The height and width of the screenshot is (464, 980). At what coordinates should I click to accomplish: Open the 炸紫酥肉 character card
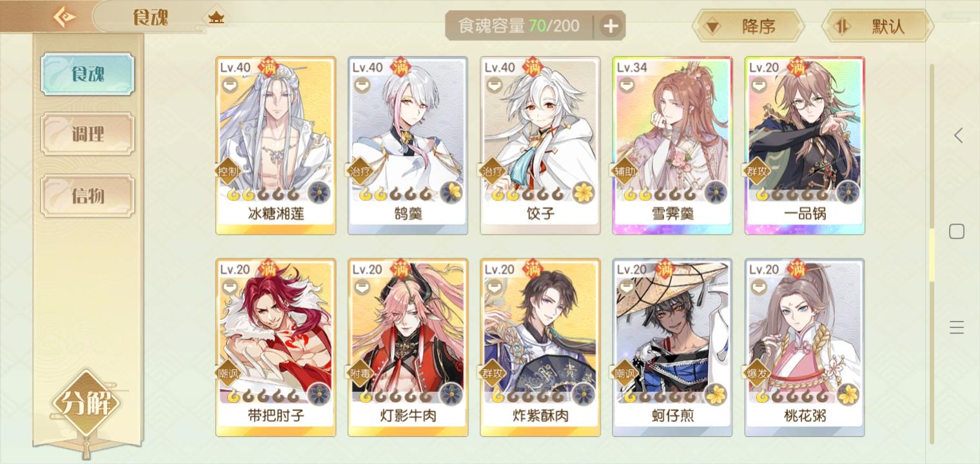pos(540,347)
